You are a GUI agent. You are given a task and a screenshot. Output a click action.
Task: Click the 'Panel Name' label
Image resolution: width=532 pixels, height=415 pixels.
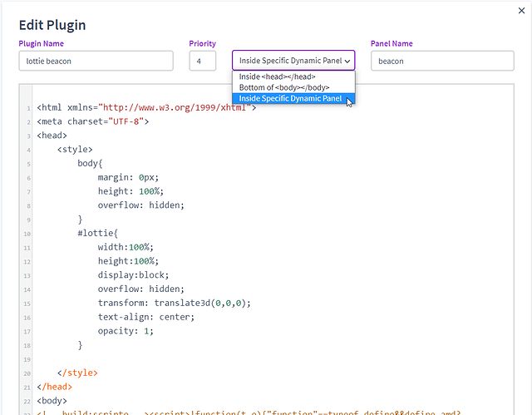coord(392,43)
